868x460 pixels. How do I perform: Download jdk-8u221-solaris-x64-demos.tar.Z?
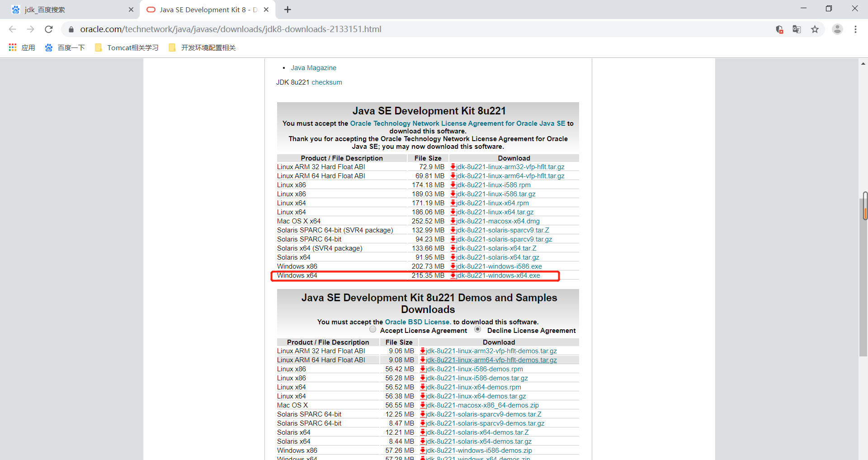click(477, 432)
